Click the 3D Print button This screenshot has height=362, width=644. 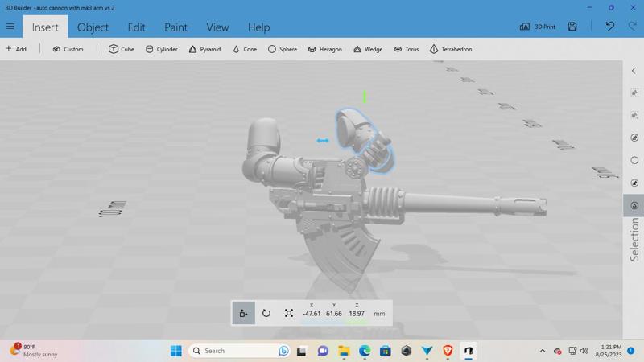tap(537, 27)
